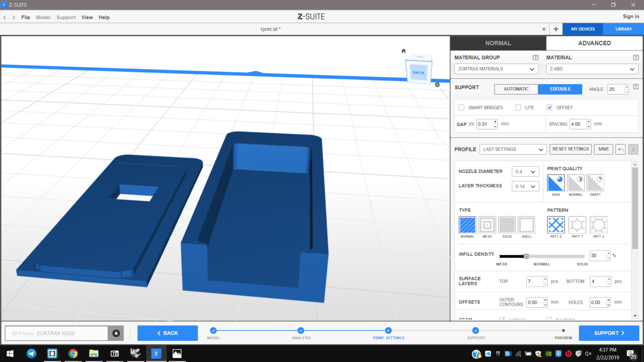Click the Top surface layers field
Image resolution: width=644 pixels, height=362 pixels.
click(534, 281)
